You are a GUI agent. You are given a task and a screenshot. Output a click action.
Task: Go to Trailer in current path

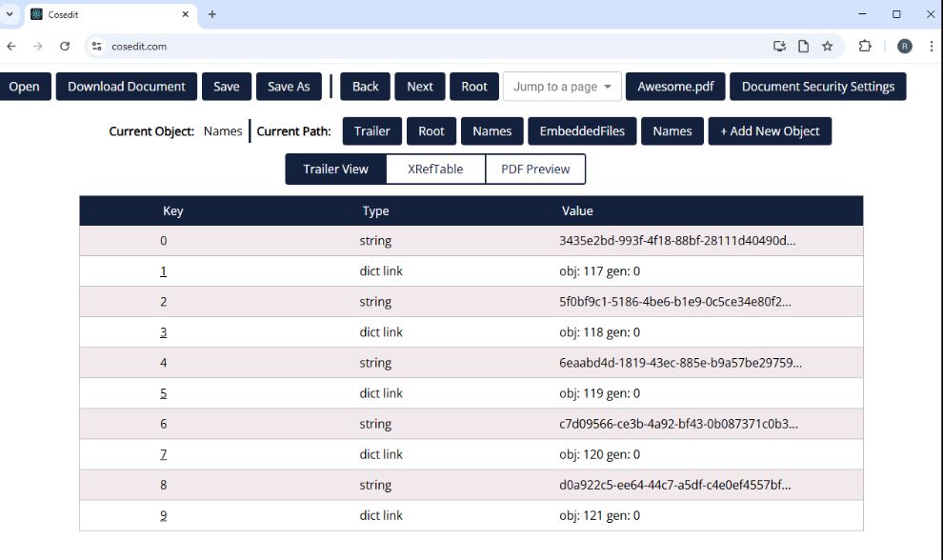click(x=372, y=131)
